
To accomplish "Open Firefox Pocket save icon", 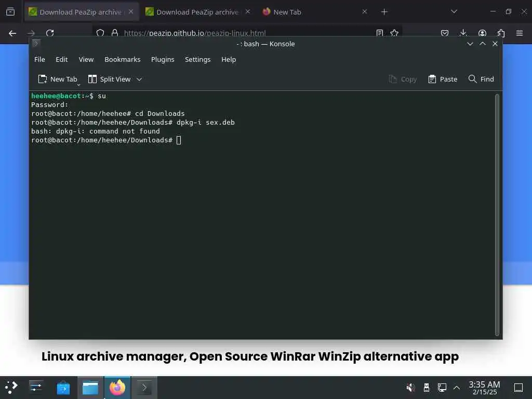I will coord(445,33).
